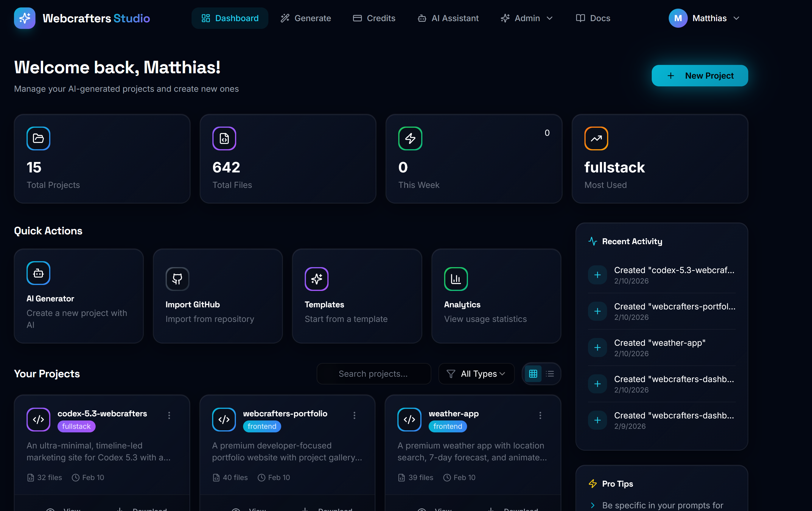Open the AI Generator quick action

[79, 296]
